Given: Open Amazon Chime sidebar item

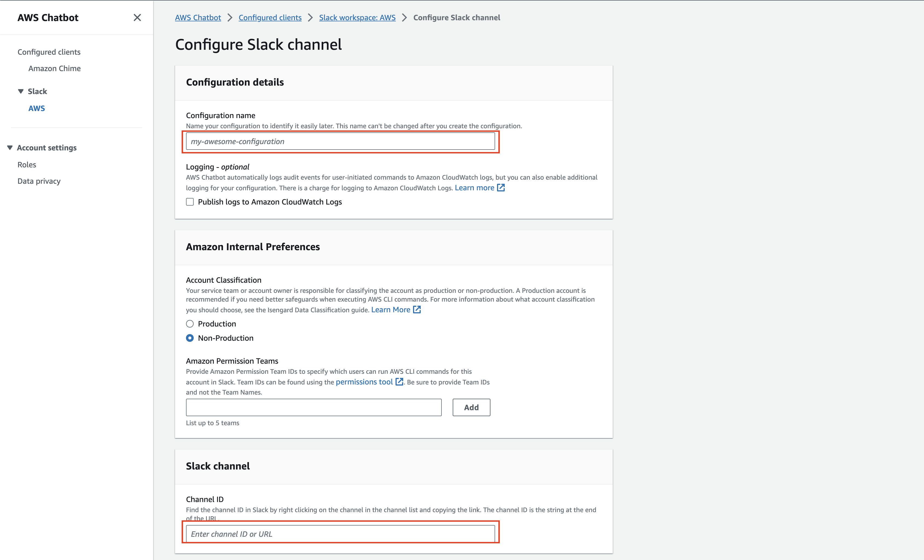Looking at the screenshot, I should click(x=54, y=69).
